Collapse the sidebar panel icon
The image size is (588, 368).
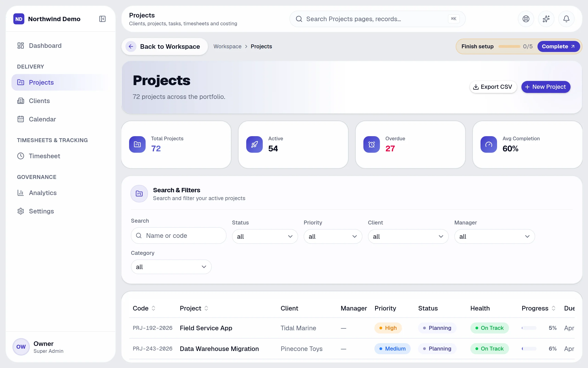[x=102, y=19]
